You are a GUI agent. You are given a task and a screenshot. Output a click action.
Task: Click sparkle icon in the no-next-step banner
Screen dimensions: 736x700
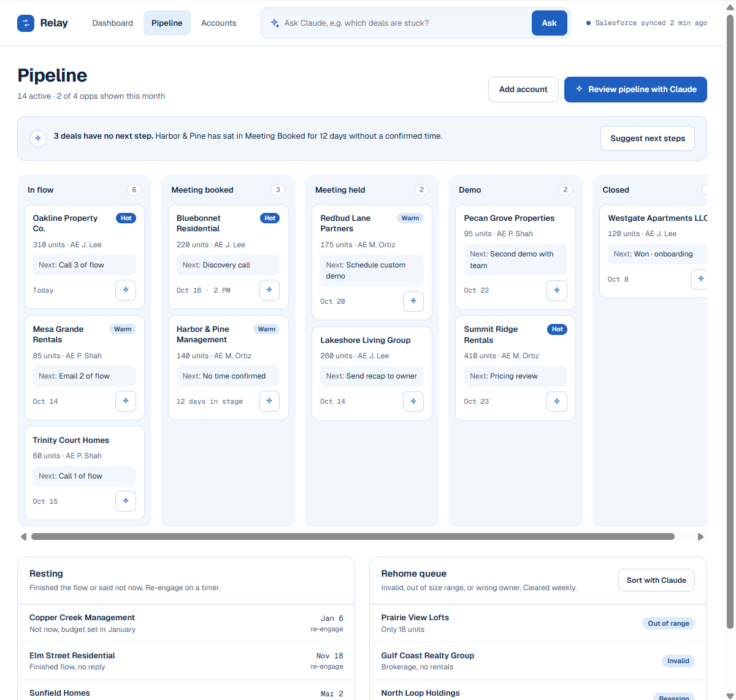(38, 138)
